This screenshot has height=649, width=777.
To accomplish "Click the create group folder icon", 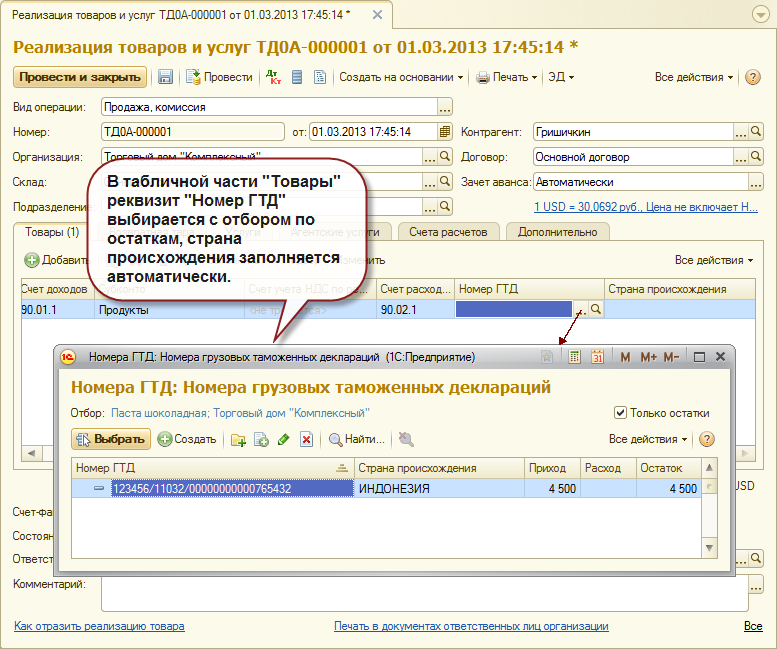I will pyautogui.click(x=238, y=439).
